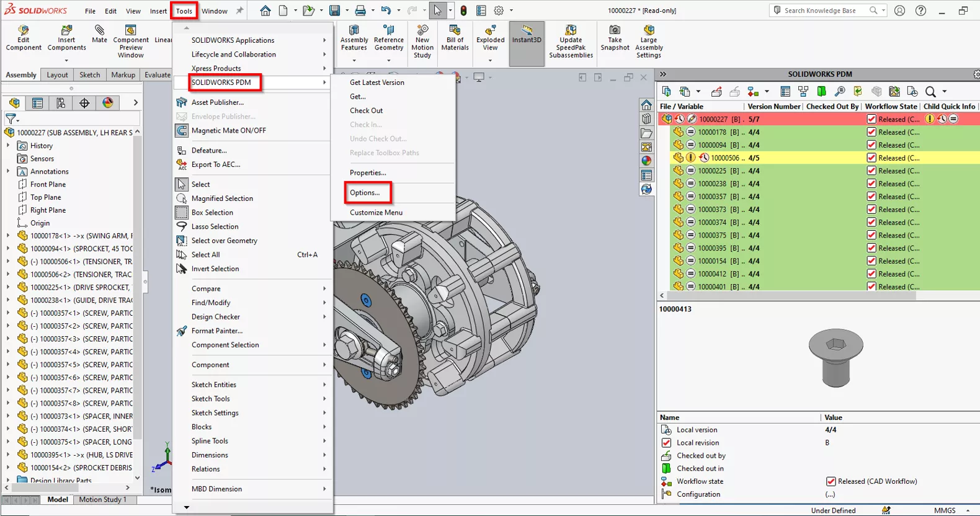Expand the Tools menu downward arrow
This screenshot has height=516, width=980.
click(186, 507)
